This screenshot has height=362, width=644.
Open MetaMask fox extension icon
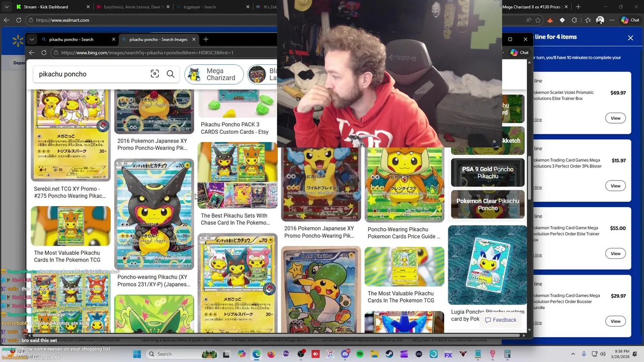550,20
